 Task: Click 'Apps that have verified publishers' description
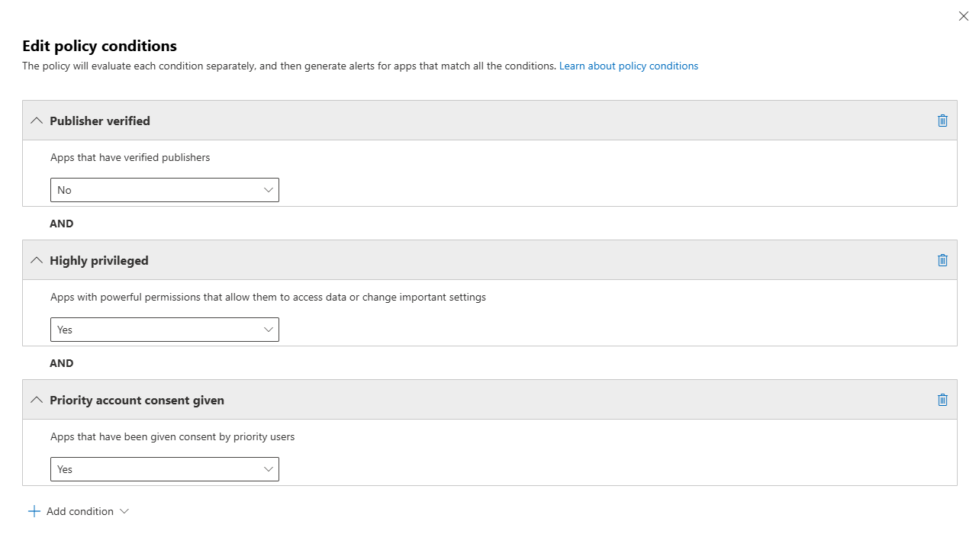point(130,157)
